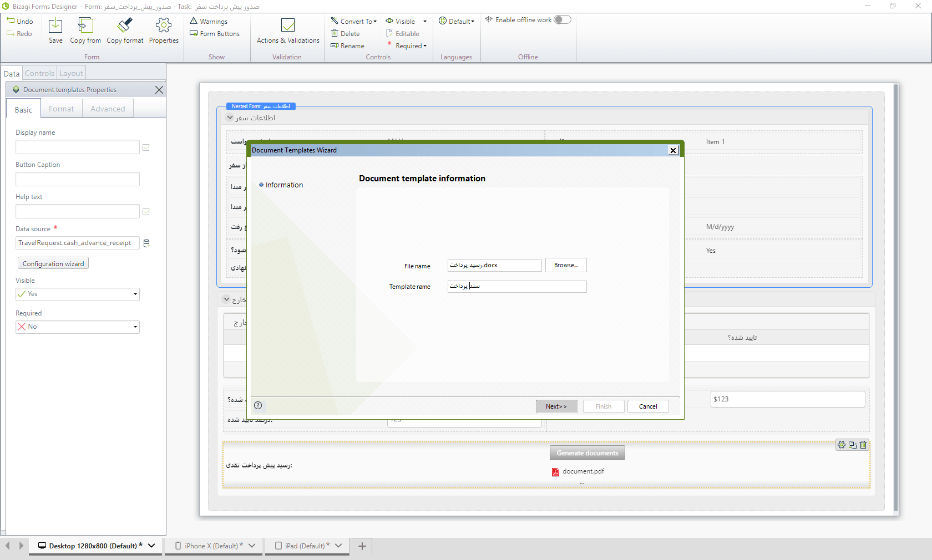Viewport: 932px width, 560px height.
Task: Open Default language dropdown
Action: [x=457, y=21]
